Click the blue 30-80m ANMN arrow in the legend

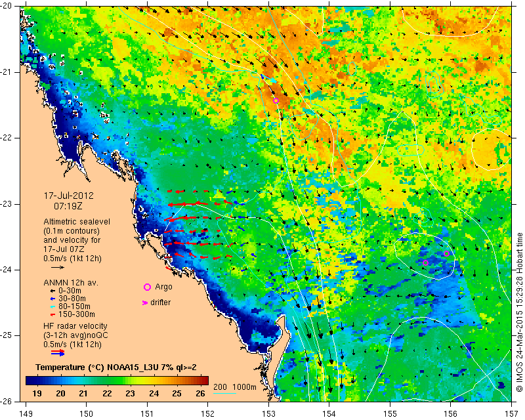[x=52, y=299]
